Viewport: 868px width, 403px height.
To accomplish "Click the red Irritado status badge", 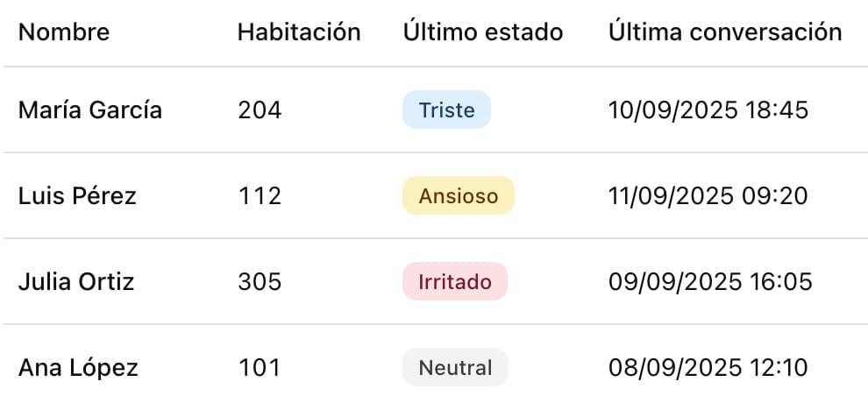I will [x=454, y=282].
